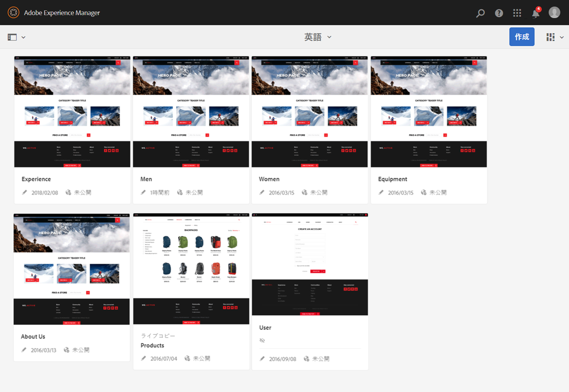Viewport: 569px width, 392px height.
Task: Click the pencil icon on User card
Action: coord(262,359)
